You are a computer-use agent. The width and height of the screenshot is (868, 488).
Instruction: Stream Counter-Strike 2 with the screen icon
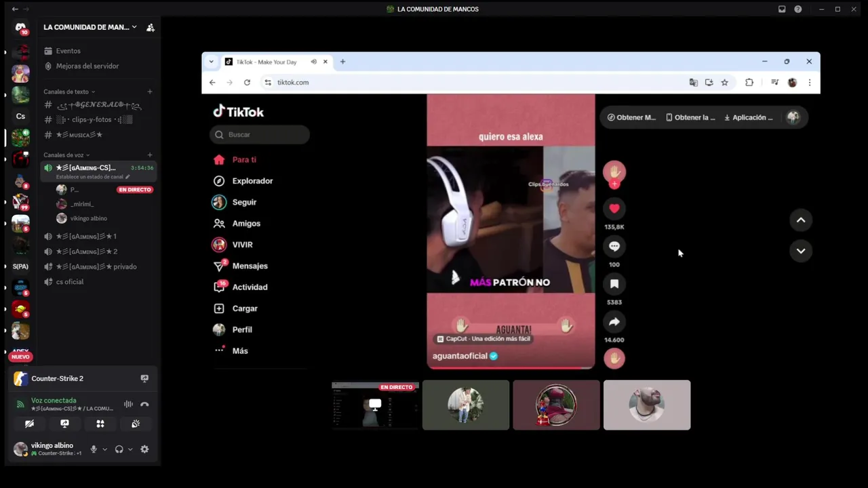144,378
